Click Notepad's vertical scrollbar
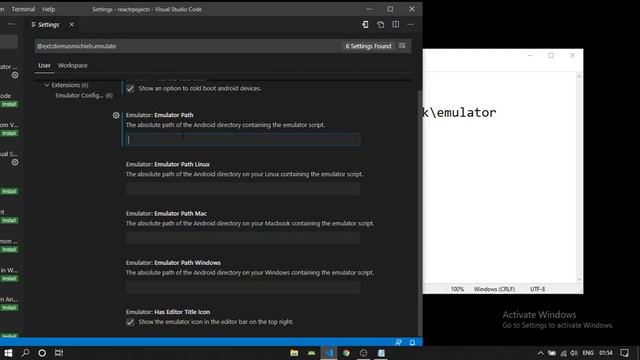 coord(579,178)
